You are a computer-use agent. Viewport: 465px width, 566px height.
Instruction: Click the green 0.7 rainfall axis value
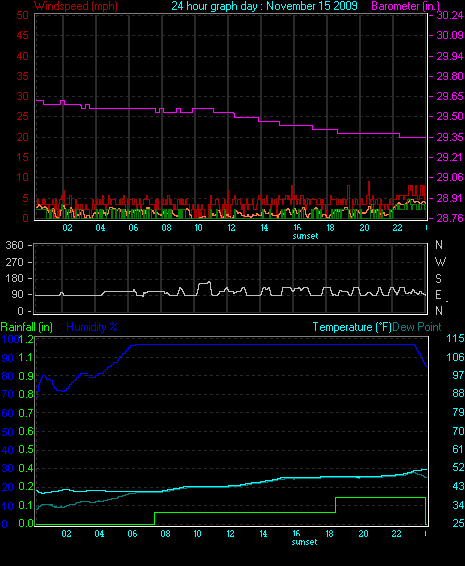coord(26,413)
